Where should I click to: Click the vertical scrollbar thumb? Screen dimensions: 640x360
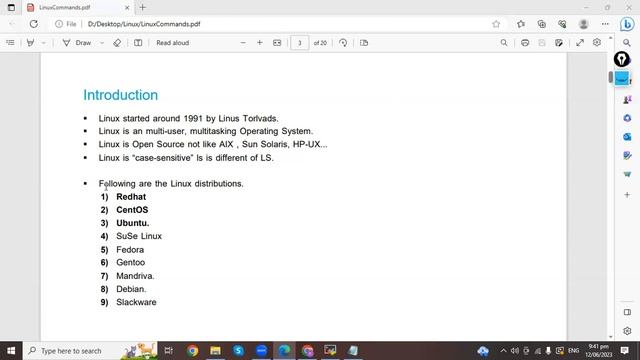(x=611, y=77)
